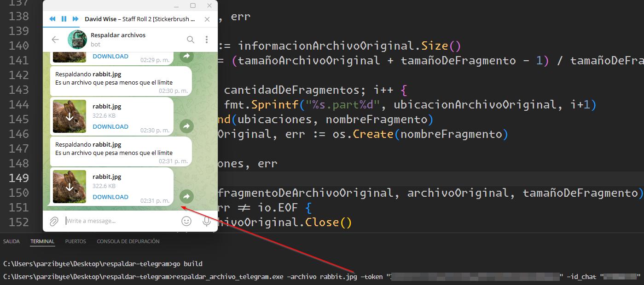Screen dimensions: 644x285
Task: Click DOWNLOAD on the 02:30 p. m. rabbit.jpg
Action: (110, 127)
